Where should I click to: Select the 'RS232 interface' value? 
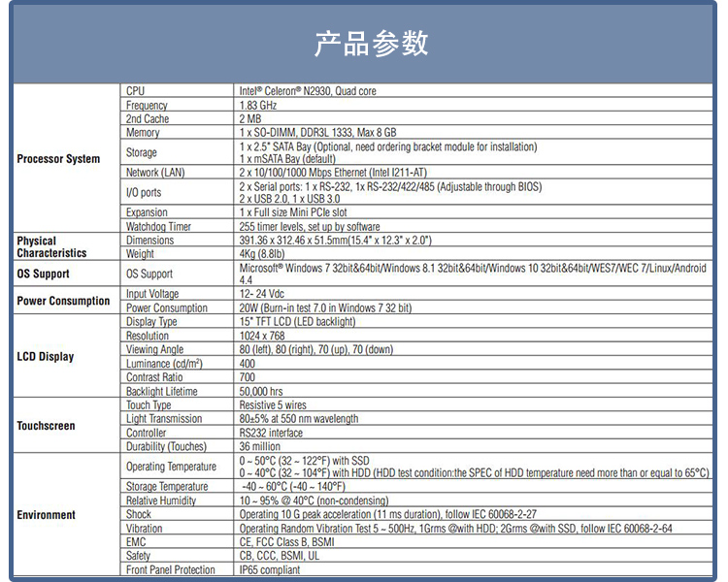coord(271,433)
